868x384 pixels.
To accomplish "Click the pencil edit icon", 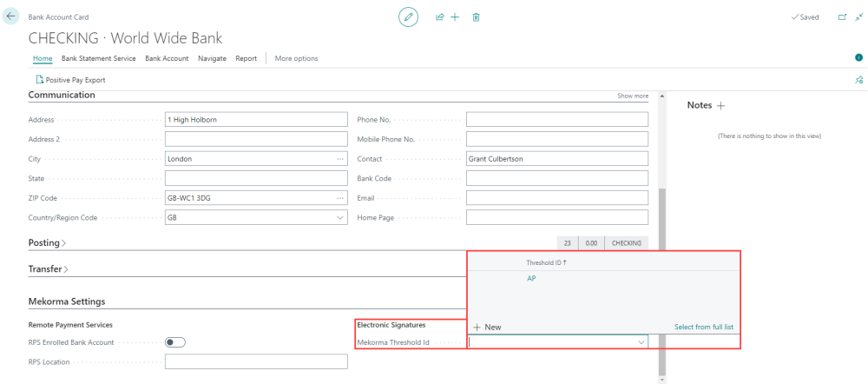I will pos(408,17).
